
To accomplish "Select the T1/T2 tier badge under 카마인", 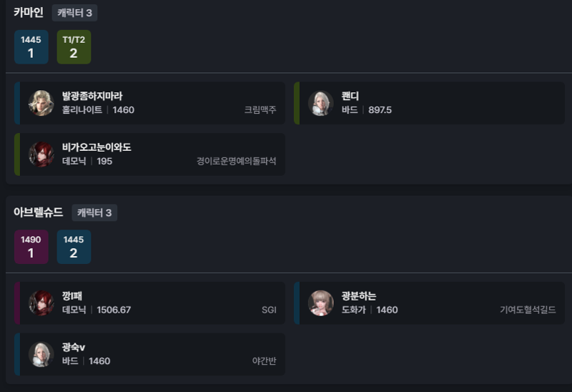I will click(74, 47).
